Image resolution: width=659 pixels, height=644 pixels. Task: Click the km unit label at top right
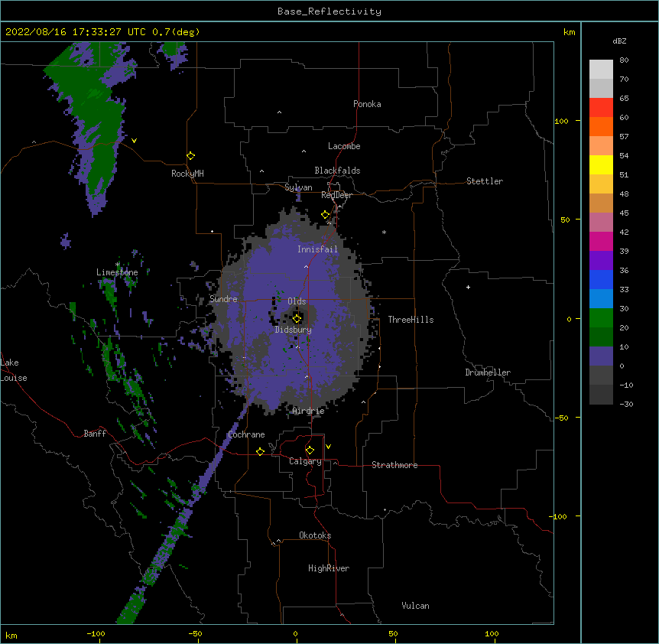coord(569,32)
